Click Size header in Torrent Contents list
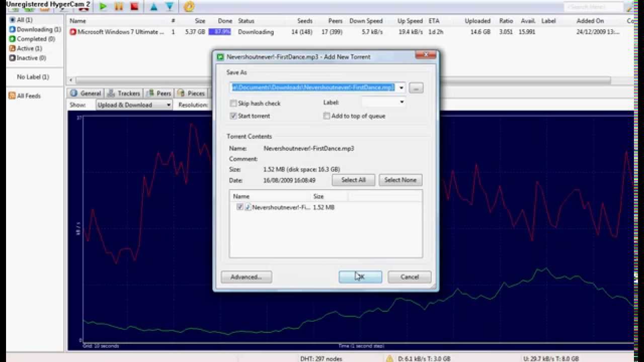644x362 pixels. point(329,196)
